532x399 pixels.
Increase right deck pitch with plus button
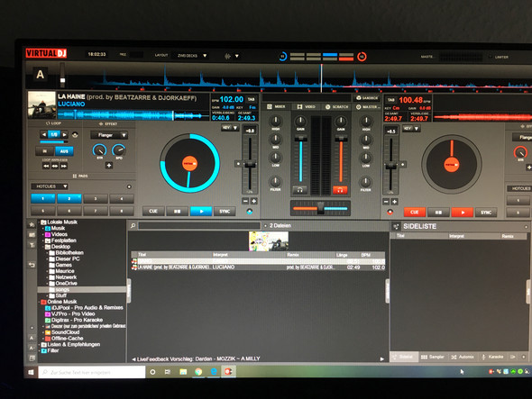click(395, 202)
